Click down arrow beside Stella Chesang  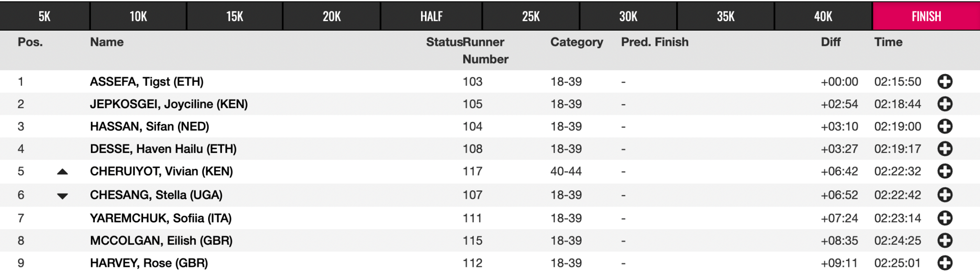point(62,196)
